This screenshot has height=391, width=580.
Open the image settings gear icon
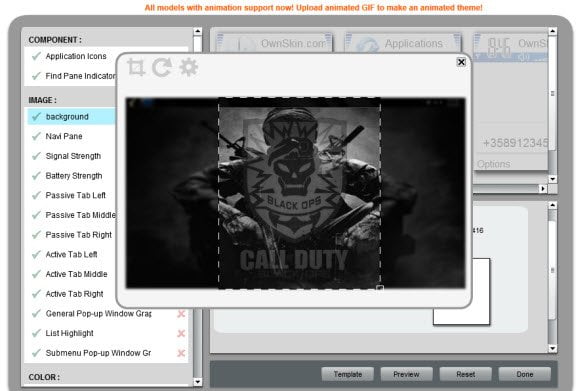point(189,67)
